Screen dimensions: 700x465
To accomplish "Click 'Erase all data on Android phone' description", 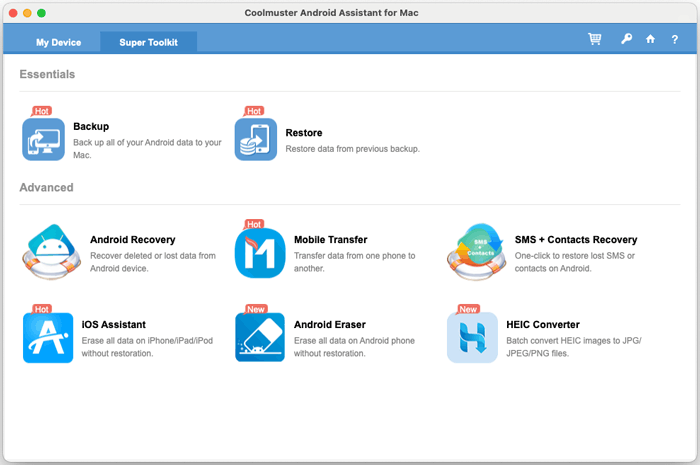I will coord(354,347).
